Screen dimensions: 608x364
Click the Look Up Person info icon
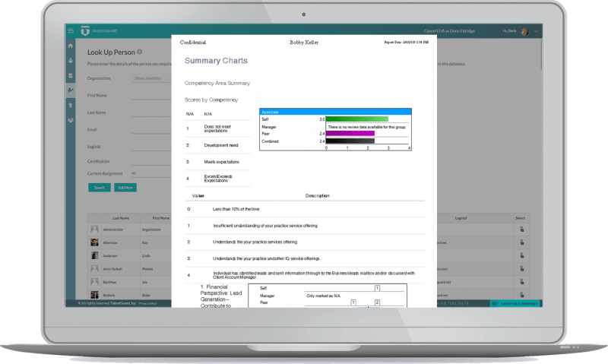click(140, 52)
